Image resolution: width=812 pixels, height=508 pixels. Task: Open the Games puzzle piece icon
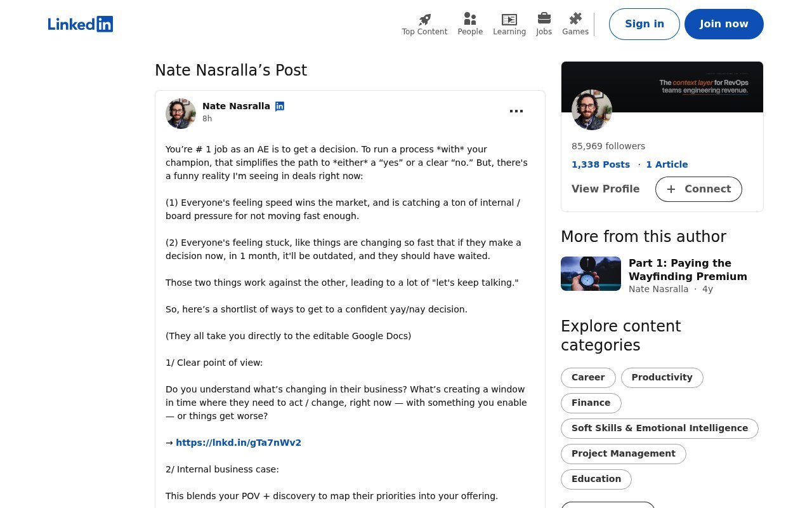[575, 19]
